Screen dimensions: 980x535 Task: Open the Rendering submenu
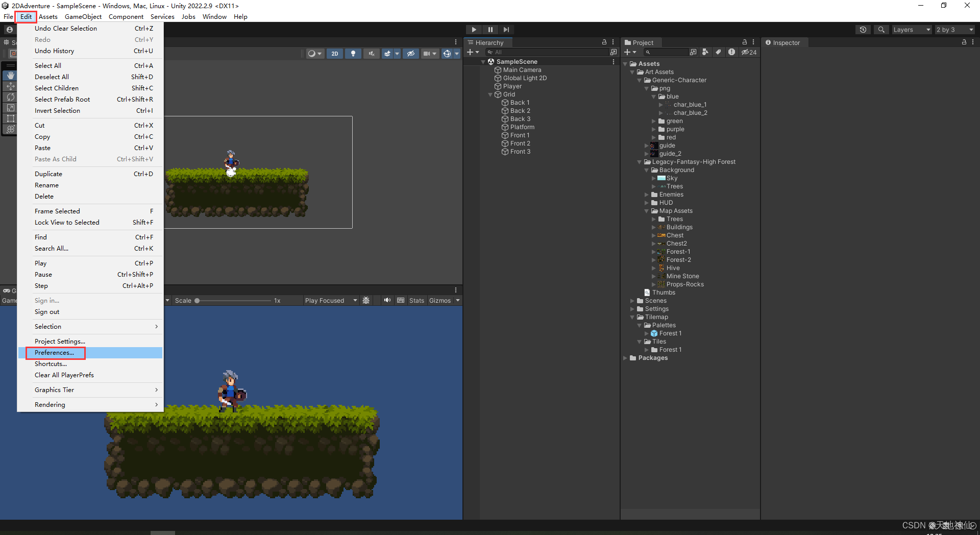click(x=90, y=405)
